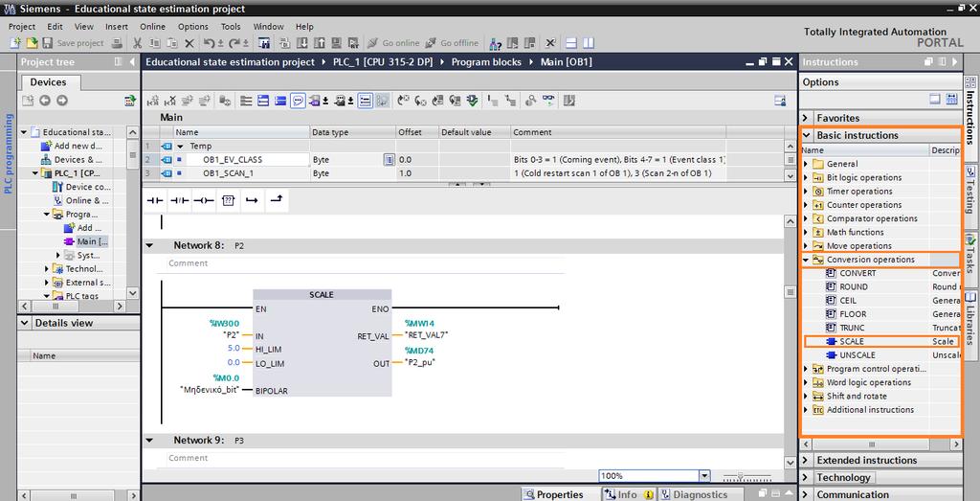Insert normally closed contact from favorites bar
Viewport: 980px width, 501px height.
(x=179, y=201)
